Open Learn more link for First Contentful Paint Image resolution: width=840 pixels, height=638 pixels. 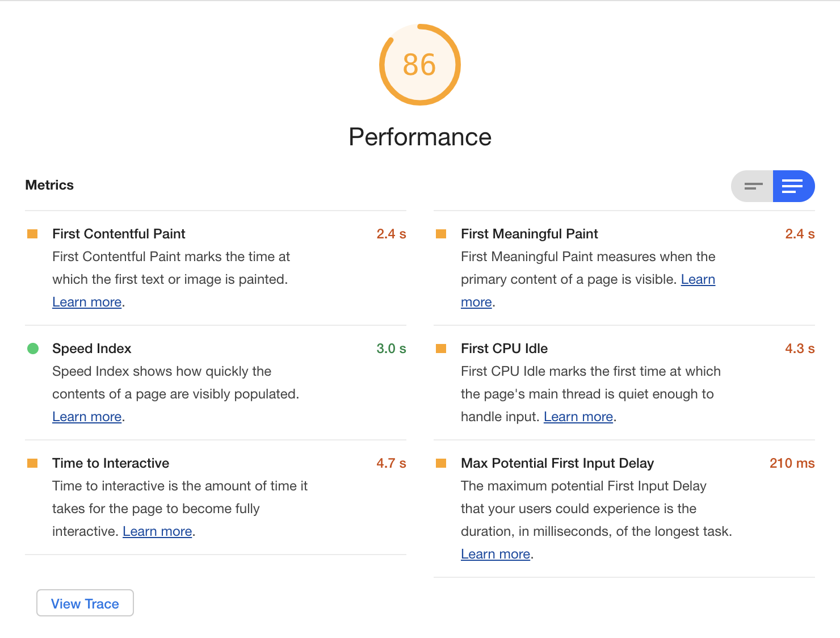tap(87, 302)
